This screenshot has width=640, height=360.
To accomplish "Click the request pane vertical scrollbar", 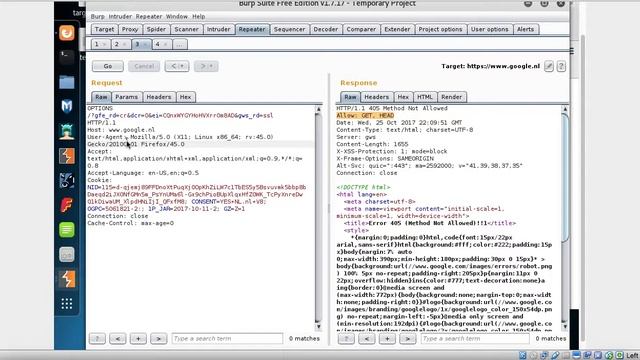I will click(x=318, y=218).
